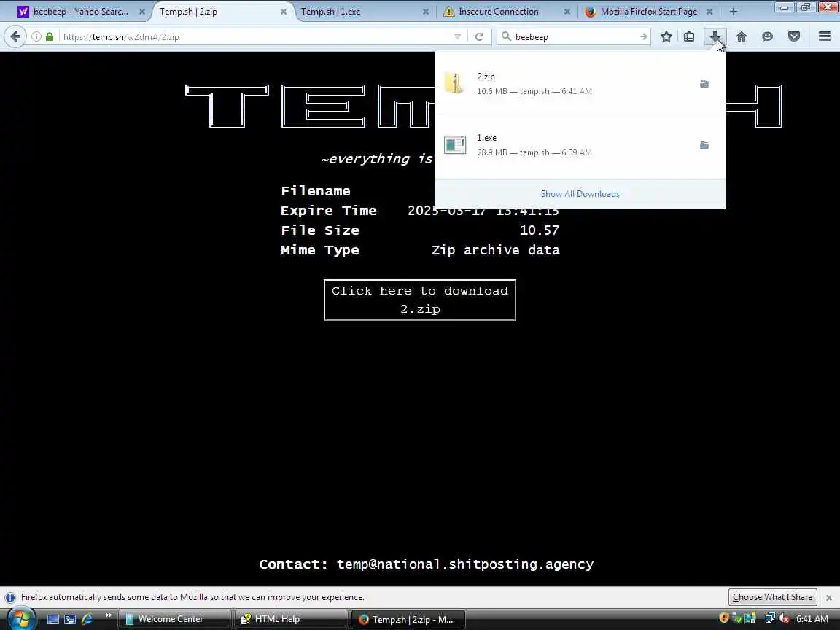840x630 pixels.
Task: Open the Firefox hamburger menu
Action: [x=825, y=36]
